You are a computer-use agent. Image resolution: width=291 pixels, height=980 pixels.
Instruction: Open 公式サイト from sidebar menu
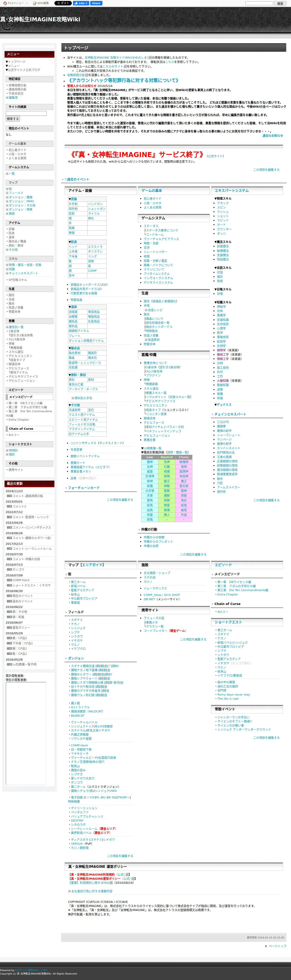(15, 70)
